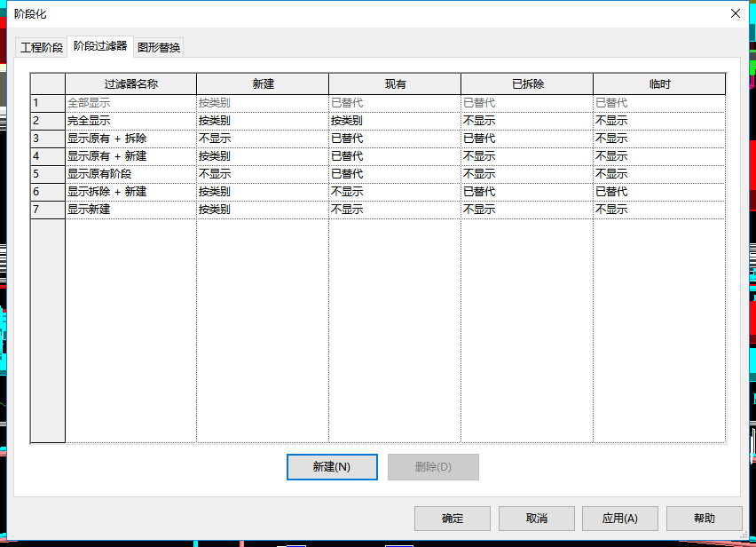Open 新建 setting for 显示原有 + 拆除 row
This screenshot has width=756, height=547.
(263, 139)
